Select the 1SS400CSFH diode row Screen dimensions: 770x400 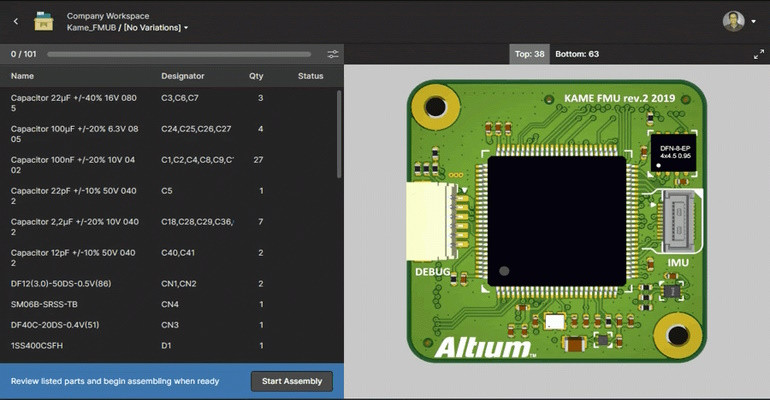(168, 346)
